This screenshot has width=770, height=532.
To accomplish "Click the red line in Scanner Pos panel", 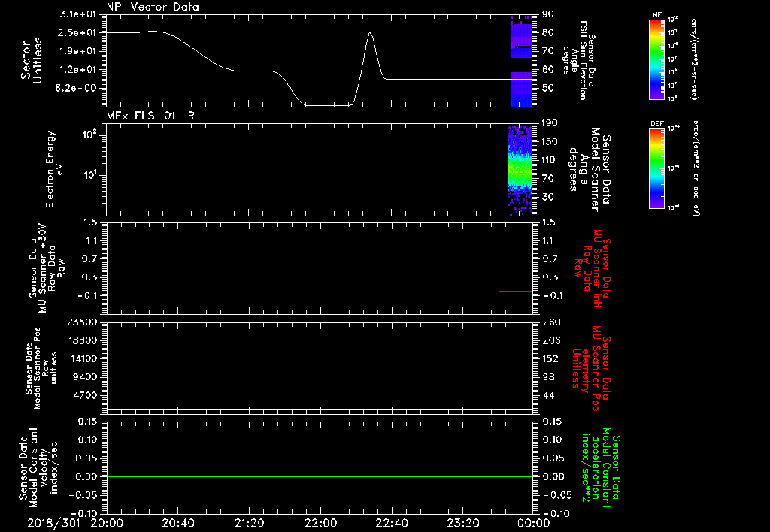I will (x=515, y=382).
